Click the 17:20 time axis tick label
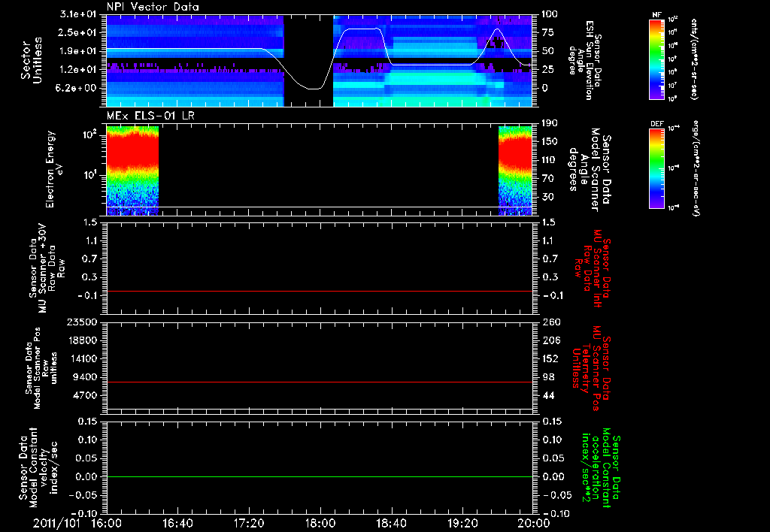770x532 pixels. tap(249, 523)
